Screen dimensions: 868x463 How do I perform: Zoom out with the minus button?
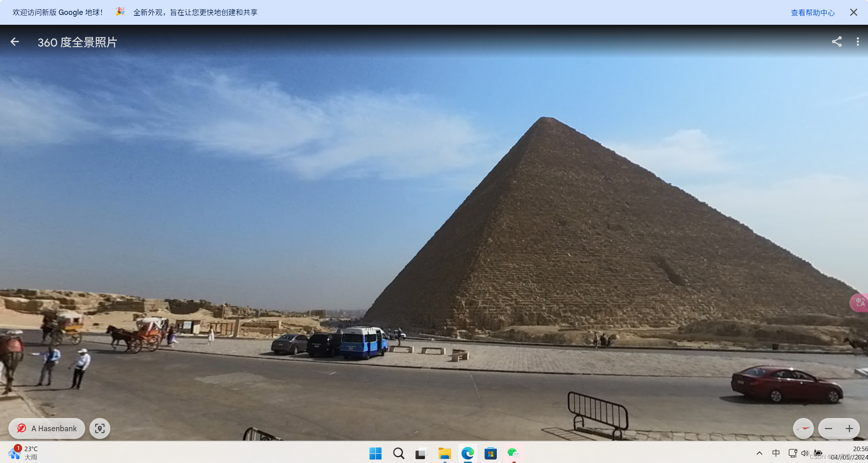tap(829, 428)
